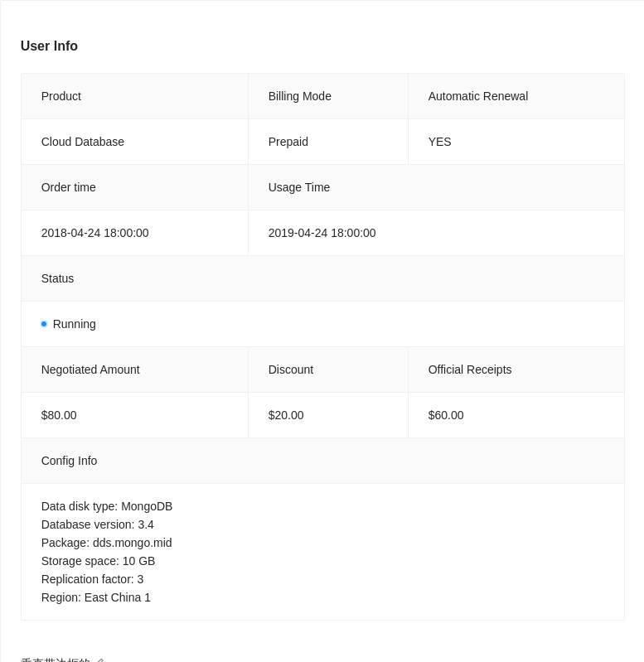
Task: Click the Storage space 10 GB line
Action: click(x=98, y=561)
